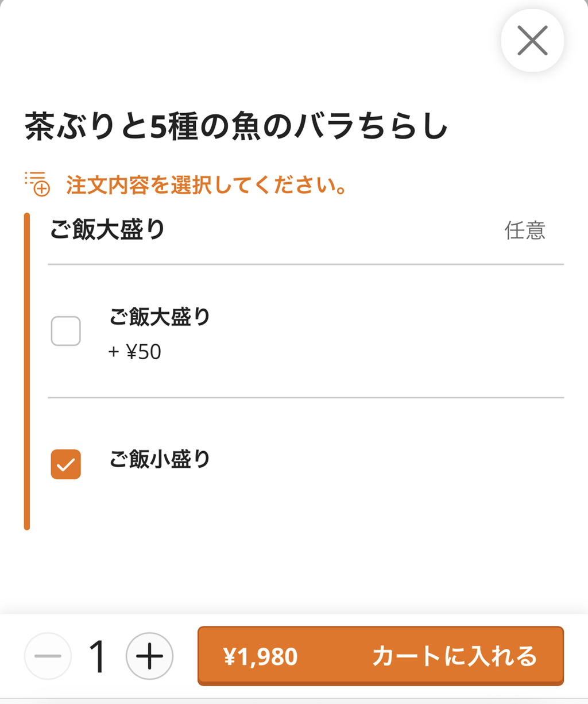The height and width of the screenshot is (704, 588).
Task: Click the order options list-plus icon
Action: tap(37, 184)
